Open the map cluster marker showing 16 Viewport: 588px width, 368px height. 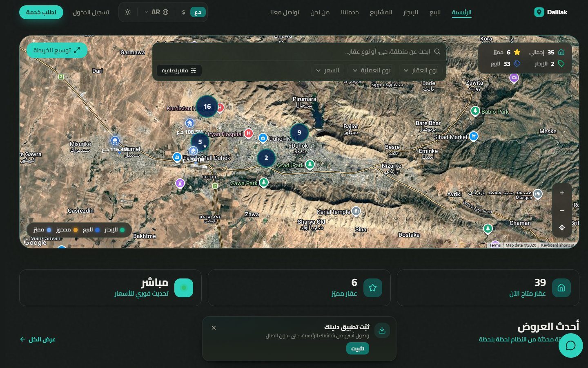(x=207, y=107)
